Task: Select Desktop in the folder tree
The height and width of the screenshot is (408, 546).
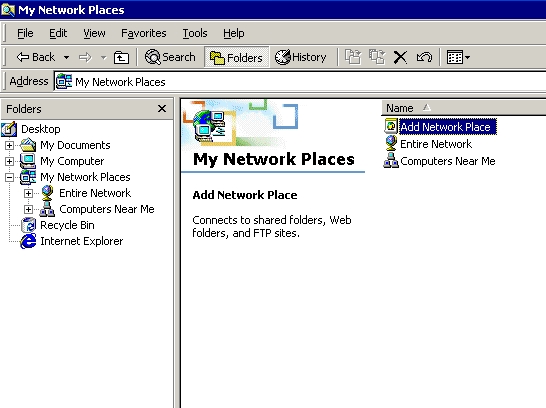Action: [x=41, y=129]
